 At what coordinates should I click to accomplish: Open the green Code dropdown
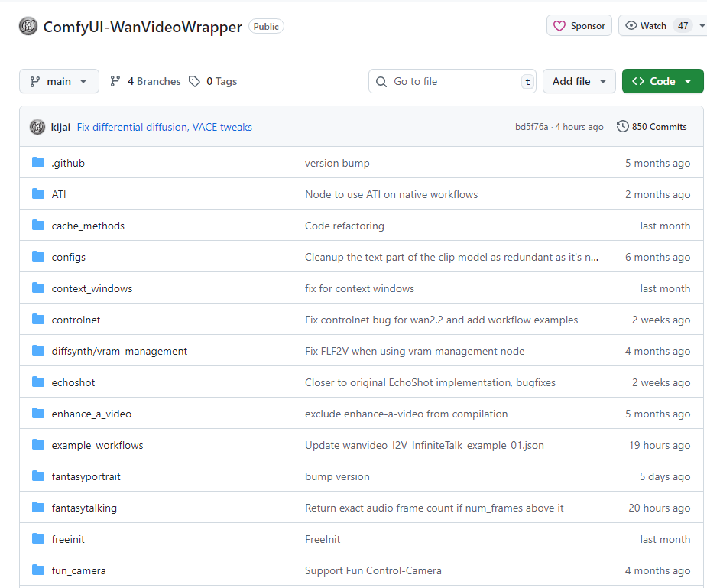tap(663, 81)
